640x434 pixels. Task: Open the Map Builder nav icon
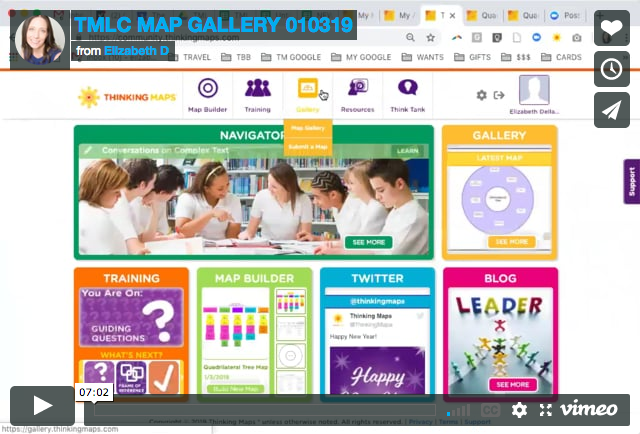click(207, 95)
